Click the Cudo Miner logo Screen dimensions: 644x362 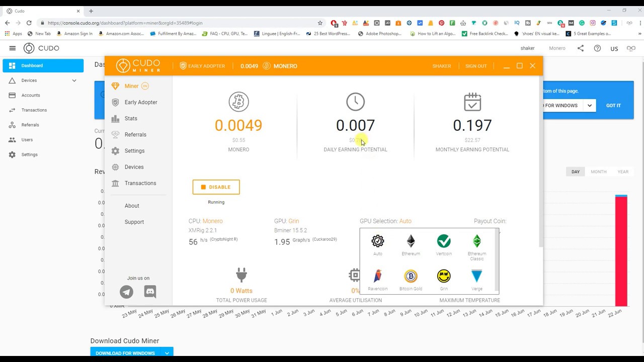coord(138,66)
